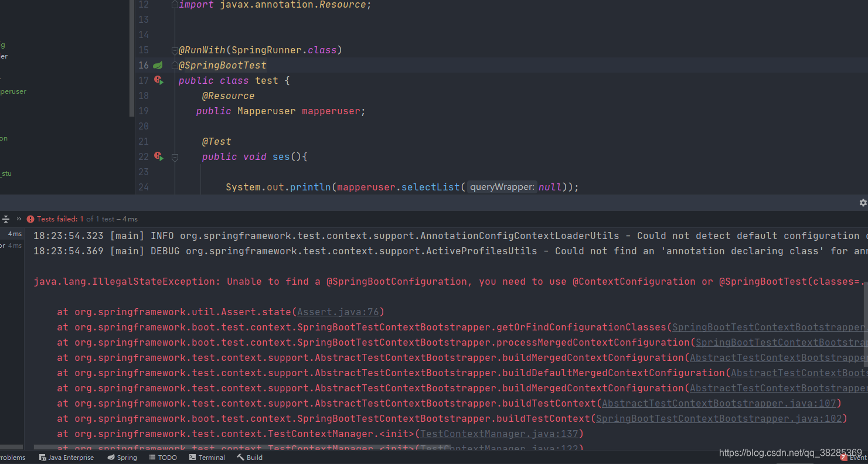Follow the getOrFindConfigurationClasses source link
Viewport: 868px width, 464px height.
pos(770,327)
